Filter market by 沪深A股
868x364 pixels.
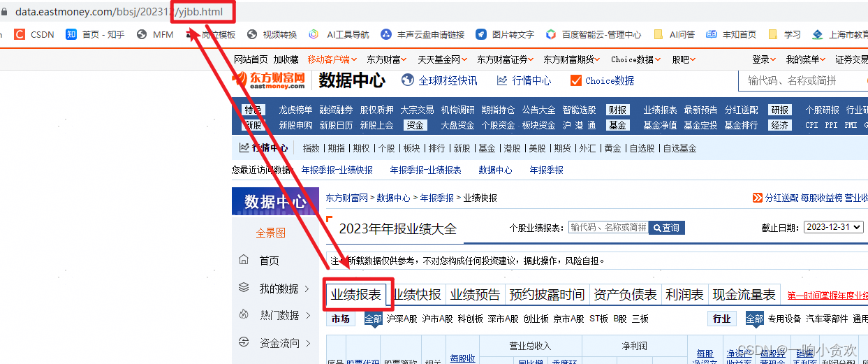tap(402, 319)
